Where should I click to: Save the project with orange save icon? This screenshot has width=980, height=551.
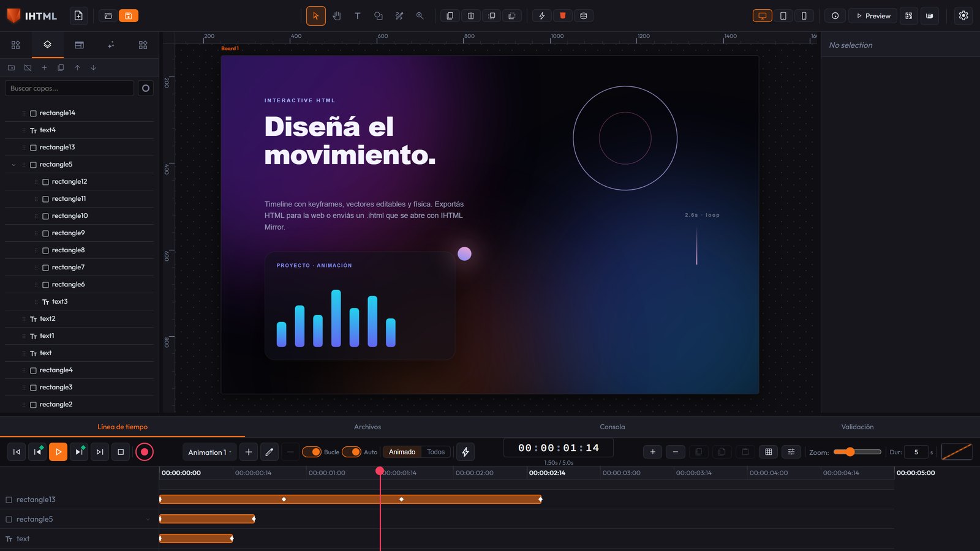pyautogui.click(x=129, y=16)
